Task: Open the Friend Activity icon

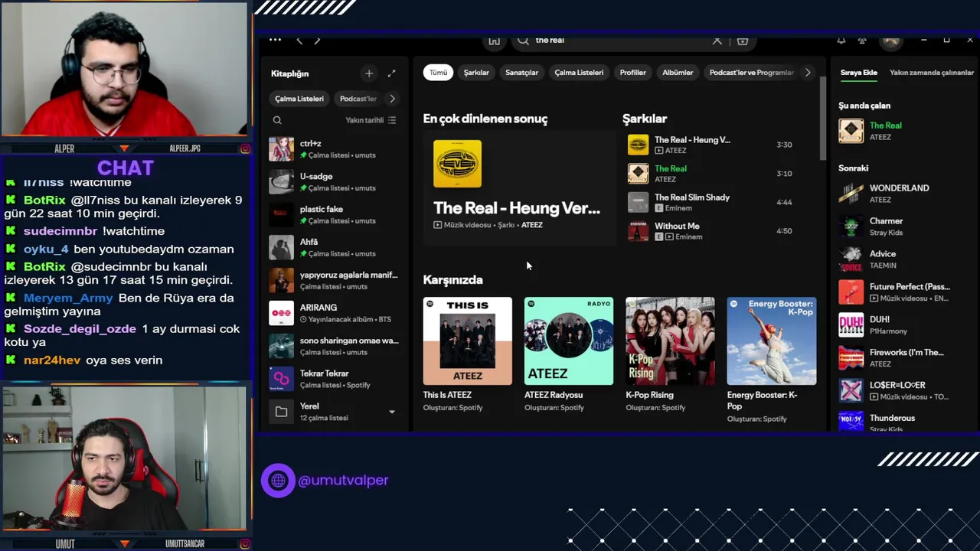Action: pos(862,41)
